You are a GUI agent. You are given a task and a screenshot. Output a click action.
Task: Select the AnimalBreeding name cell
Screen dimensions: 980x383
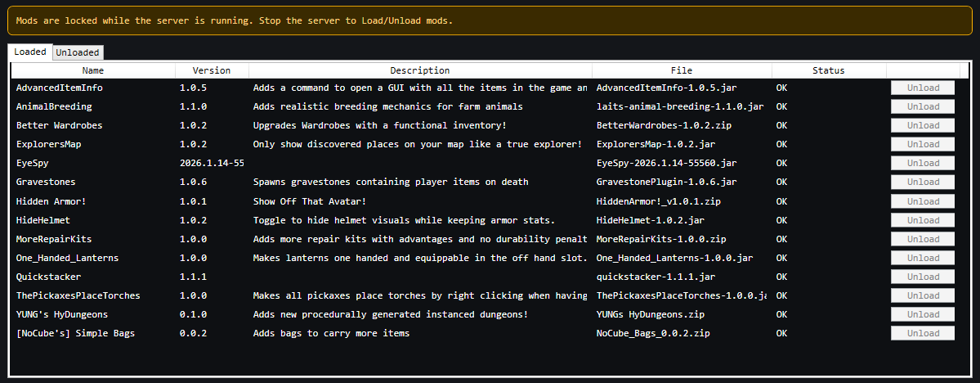(55, 107)
